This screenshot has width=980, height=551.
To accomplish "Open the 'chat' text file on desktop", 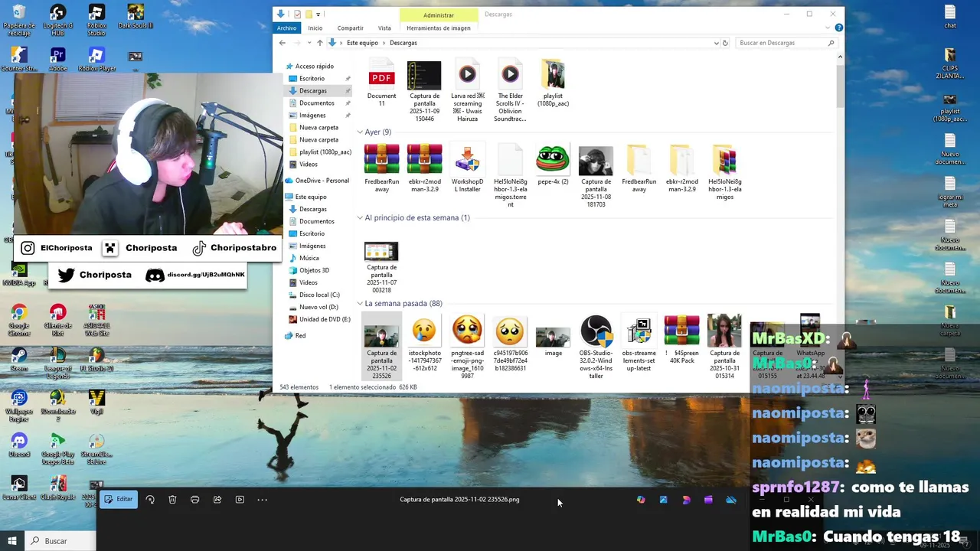I will 950,17.
